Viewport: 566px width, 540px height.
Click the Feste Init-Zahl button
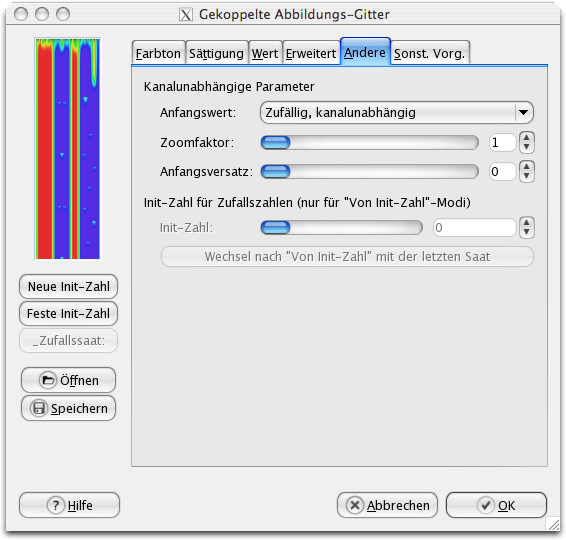[69, 313]
